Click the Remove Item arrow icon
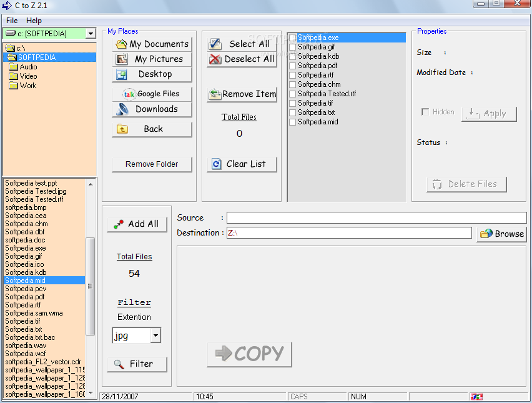The image size is (532, 403). click(215, 94)
